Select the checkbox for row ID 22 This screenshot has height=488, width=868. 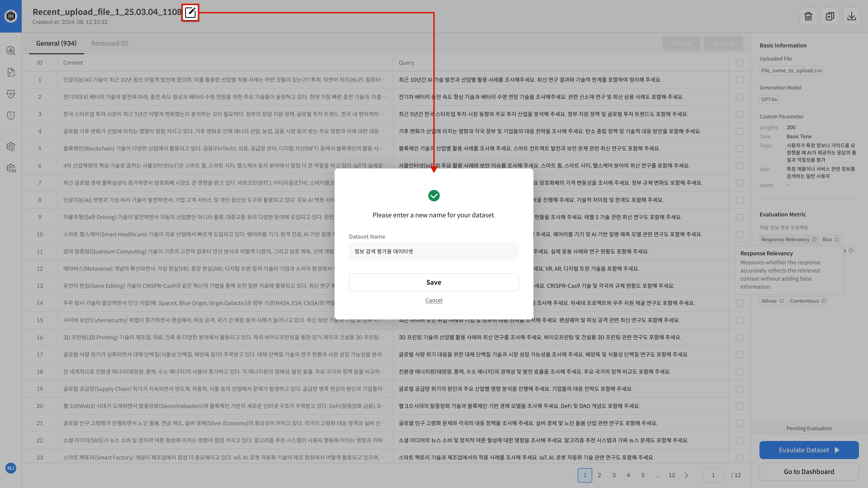(740, 441)
